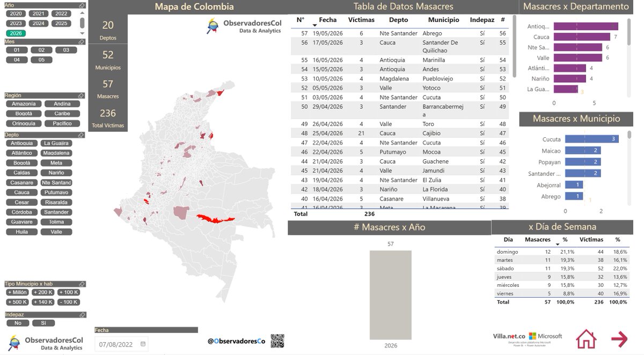Select year 2025 filter

[61, 24]
